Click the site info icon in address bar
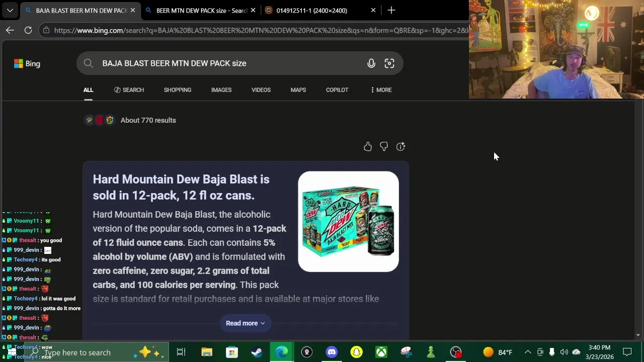 pos(46,30)
